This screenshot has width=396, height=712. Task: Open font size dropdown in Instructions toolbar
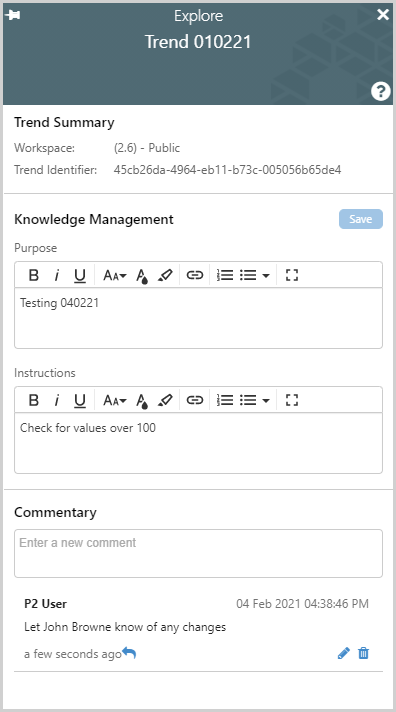tap(114, 400)
